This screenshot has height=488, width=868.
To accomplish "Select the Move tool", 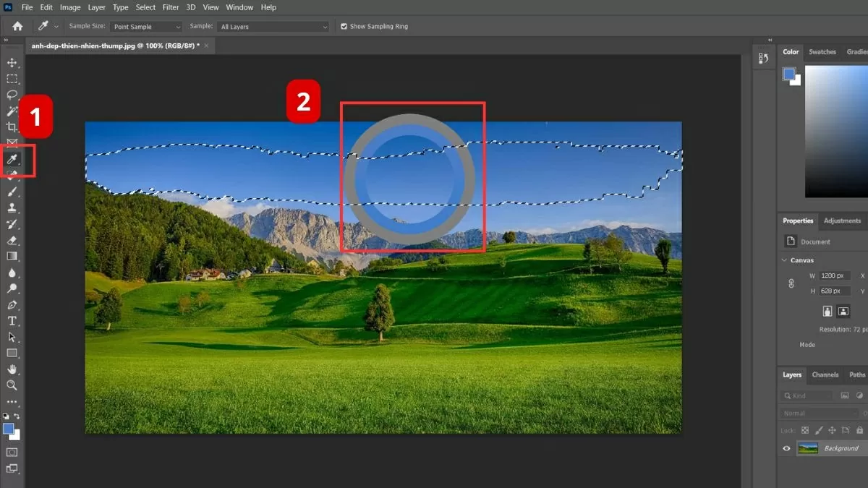I will point(12,63).
